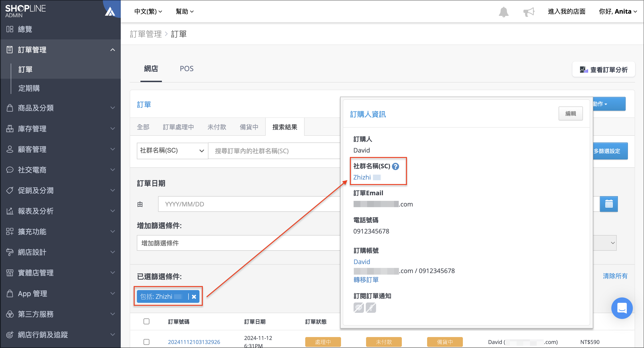
Task: Select the 未付款 tab
Action: (217, 127)
